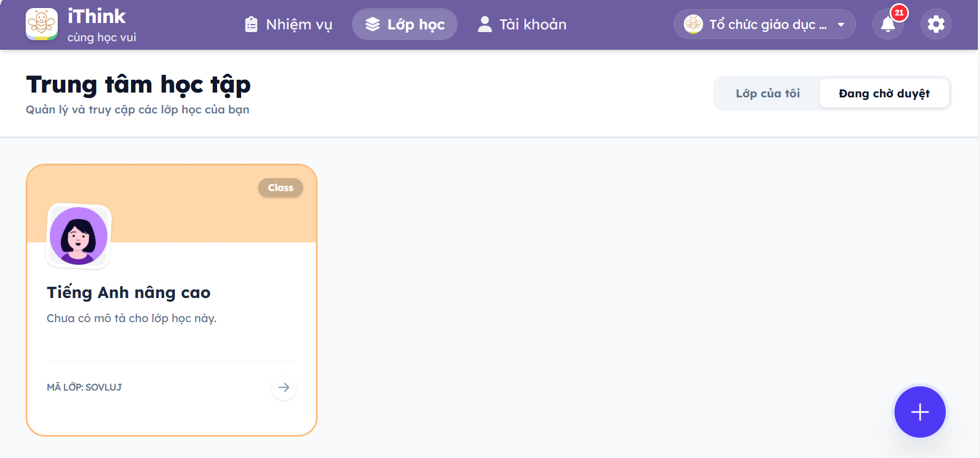Click the arrow icon on the class card
Viewport: 980px width, 458px height.
tap(283, 387)
